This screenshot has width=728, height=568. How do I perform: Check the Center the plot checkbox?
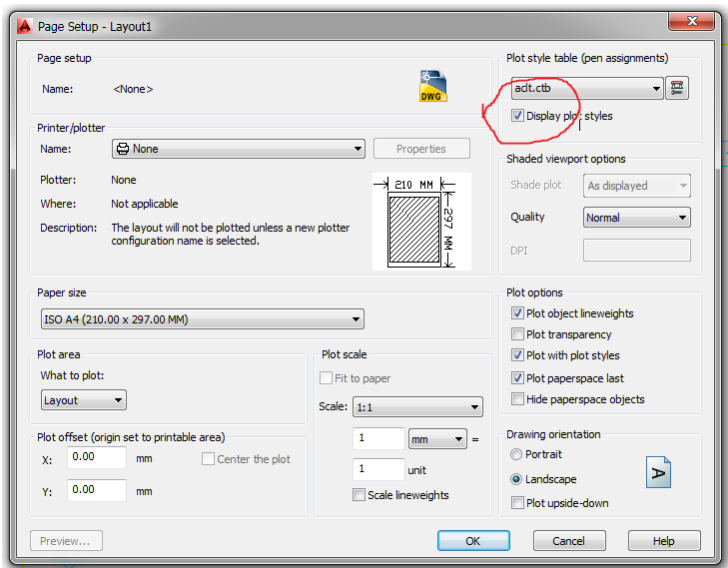point(208,459)
